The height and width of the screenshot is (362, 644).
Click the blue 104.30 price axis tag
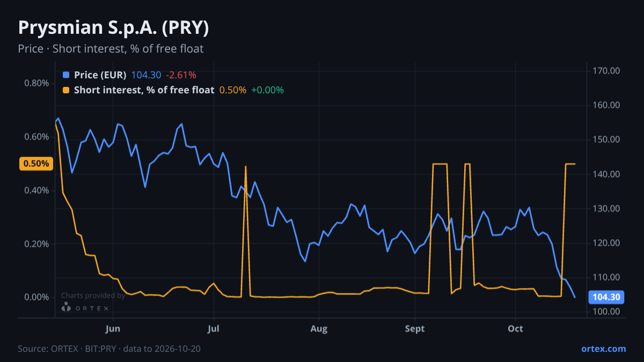pos(606,297)
